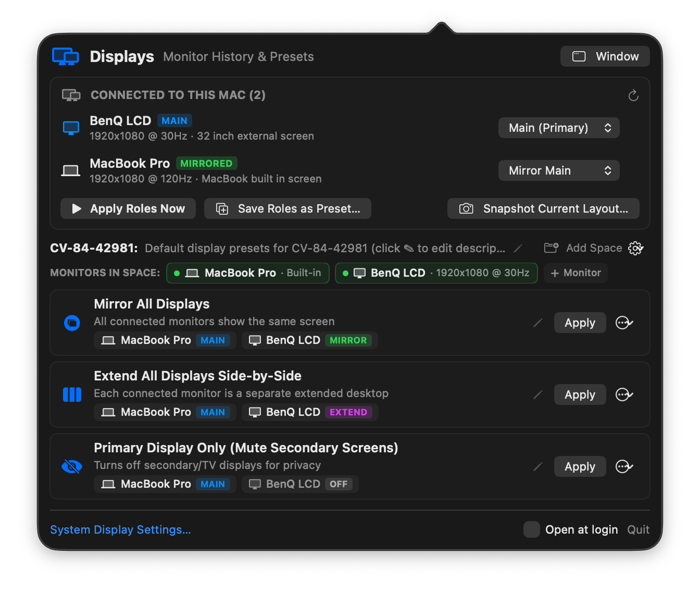Click the BenQ LCD blue monitor icon
The height and width of the screenshot is (592, 700).
[71, 128]
